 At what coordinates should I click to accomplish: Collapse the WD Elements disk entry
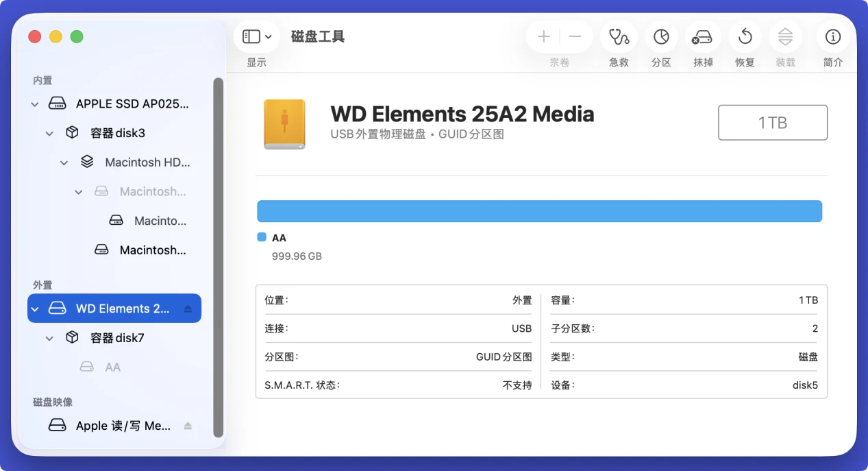point(35,309)
